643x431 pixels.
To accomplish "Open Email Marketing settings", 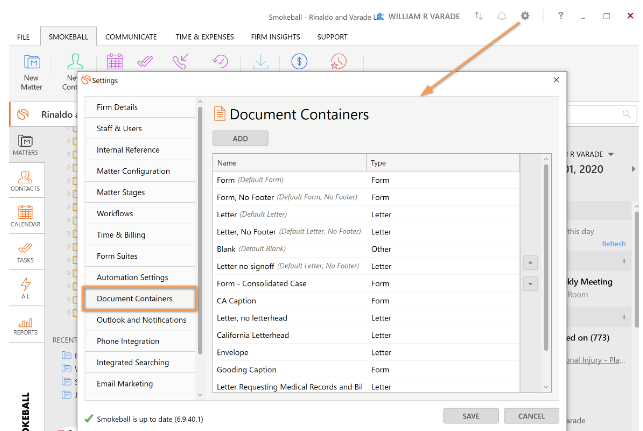I will pos(140,384).
